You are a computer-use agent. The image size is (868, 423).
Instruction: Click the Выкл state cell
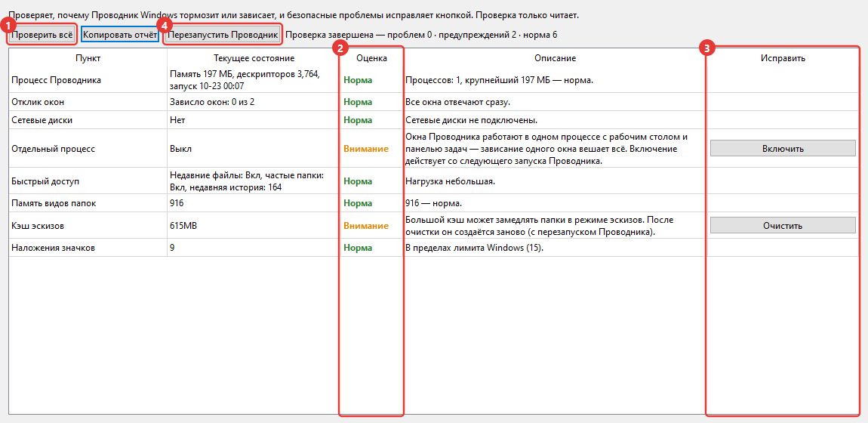point(254,148)
